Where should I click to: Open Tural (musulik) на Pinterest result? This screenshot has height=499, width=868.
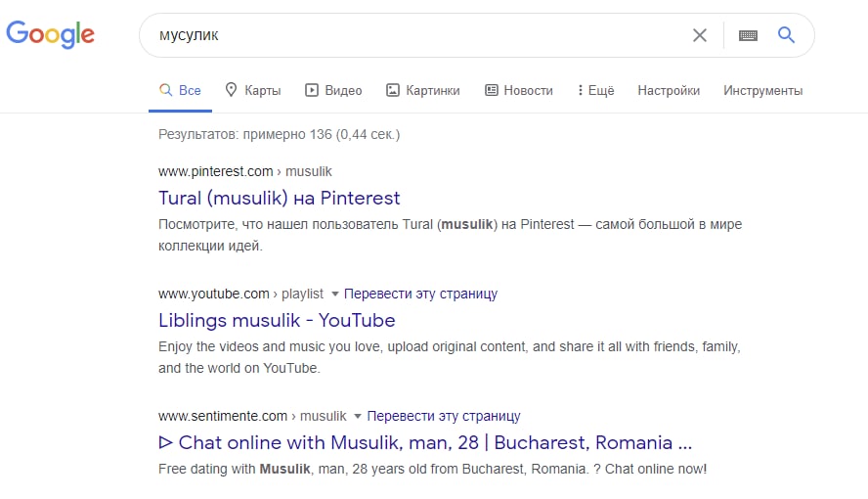click(x=279, y=198)
